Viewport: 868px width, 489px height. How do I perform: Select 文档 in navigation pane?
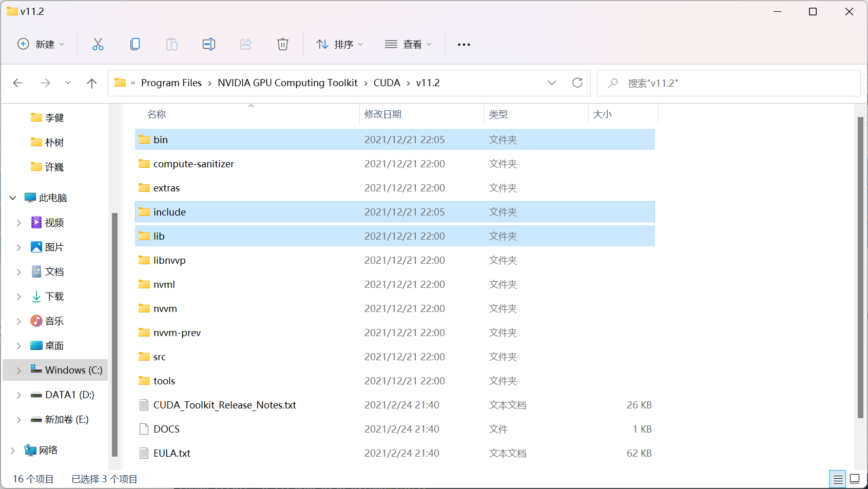point(54,272)
